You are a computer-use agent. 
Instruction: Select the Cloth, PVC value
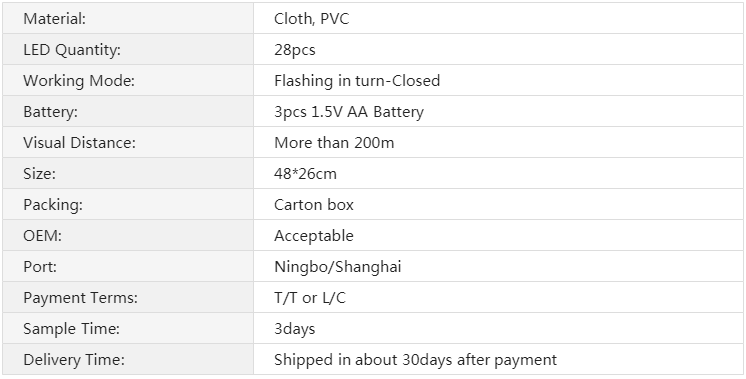point(312,19)
